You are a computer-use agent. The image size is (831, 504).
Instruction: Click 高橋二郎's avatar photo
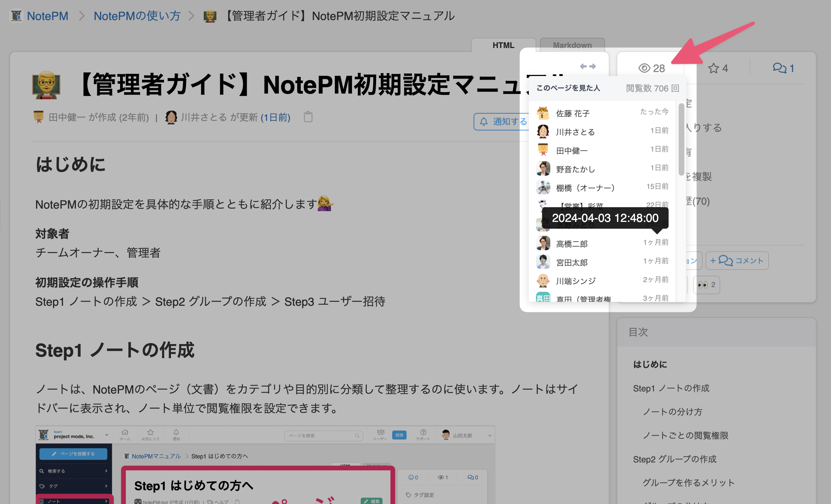click(x=543, y=243)
